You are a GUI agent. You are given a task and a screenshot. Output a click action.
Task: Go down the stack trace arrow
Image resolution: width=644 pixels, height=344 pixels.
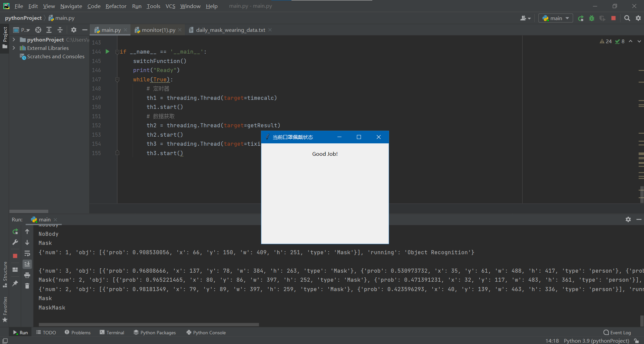point(27,243)
